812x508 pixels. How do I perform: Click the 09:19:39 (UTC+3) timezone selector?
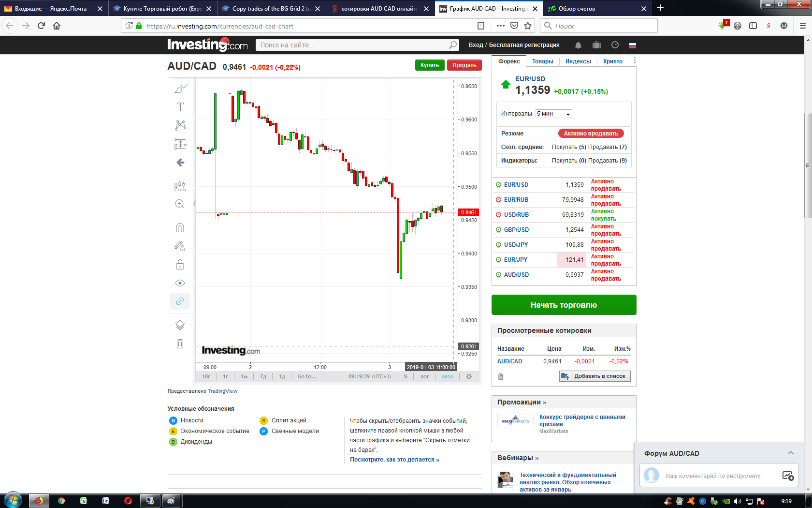[370, 376]
